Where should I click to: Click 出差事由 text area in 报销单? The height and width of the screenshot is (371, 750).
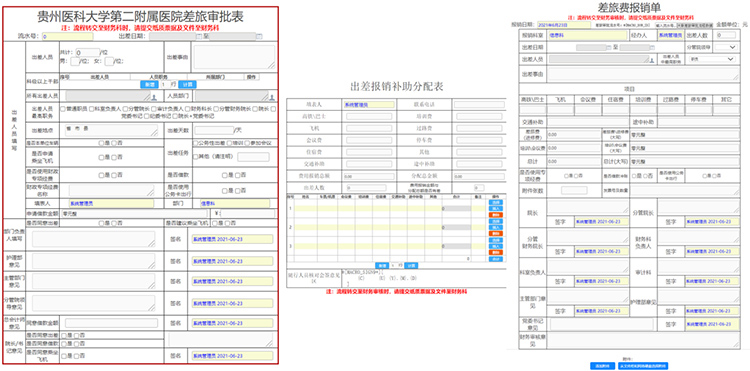tap(644, 74)
